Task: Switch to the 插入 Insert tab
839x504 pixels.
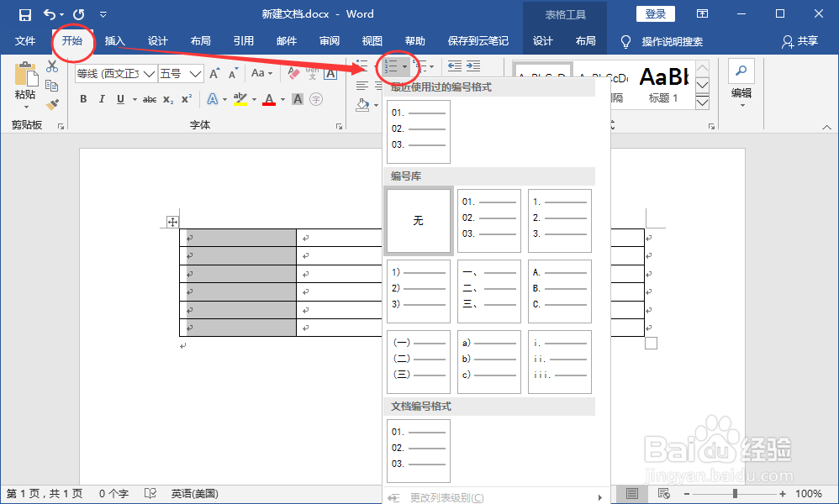Action: point(114,41)
